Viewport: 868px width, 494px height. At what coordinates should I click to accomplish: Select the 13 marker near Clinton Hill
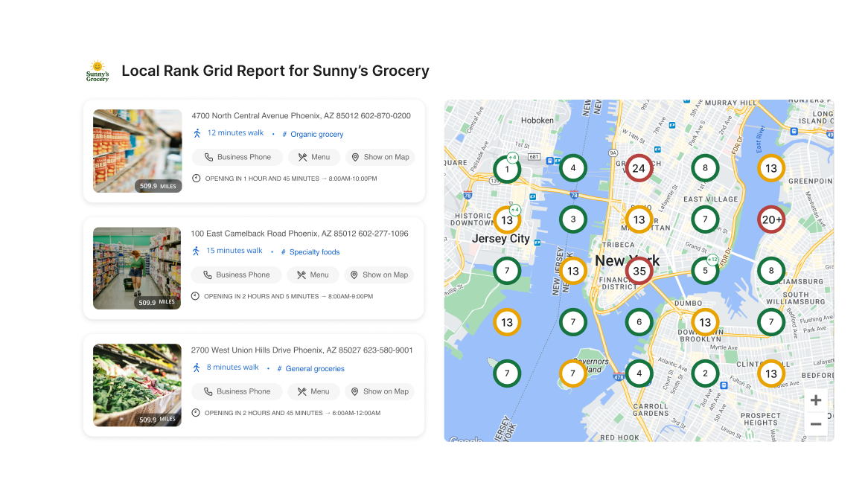coord(771,373)
